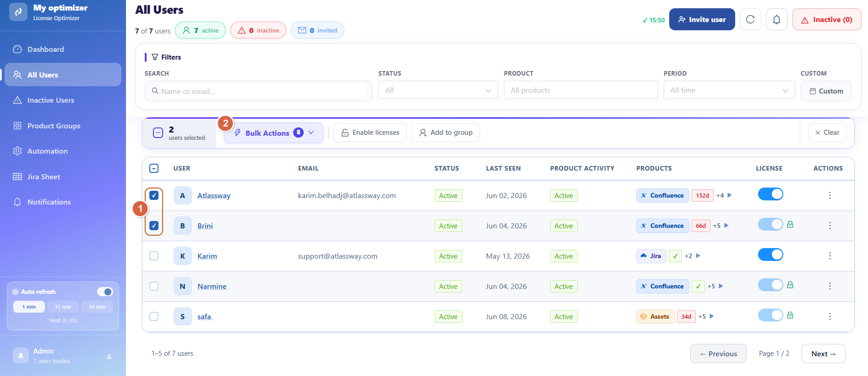The height and width of the screenshot is (376, 868).
Task: Open the Bulk Actions dropdown
Action: pyautogui.click(x=273, y=133)
